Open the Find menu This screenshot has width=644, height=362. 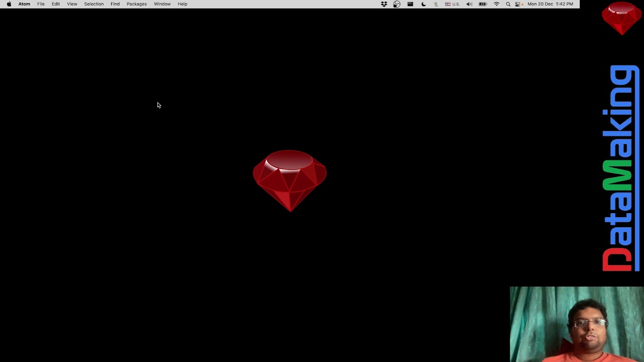coord(115,4)
